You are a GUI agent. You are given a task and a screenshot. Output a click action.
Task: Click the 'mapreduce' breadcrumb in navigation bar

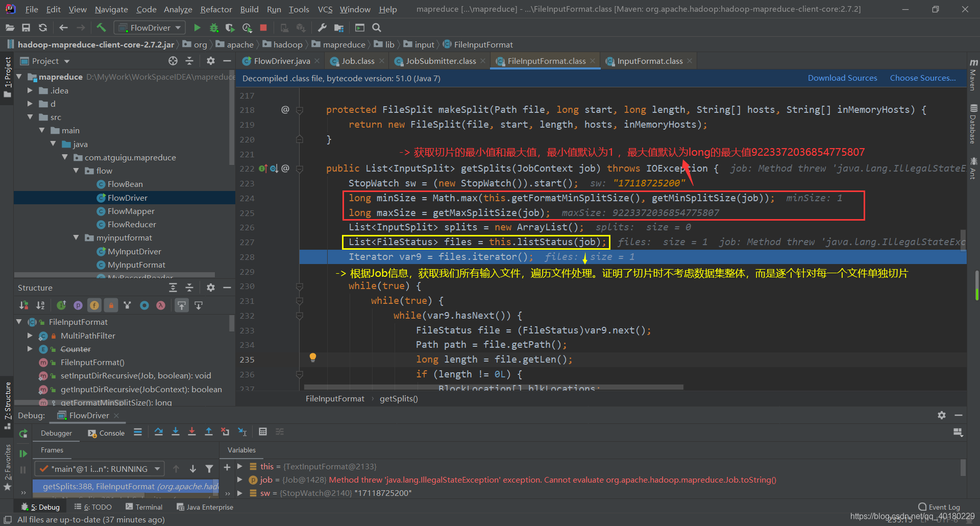coord(338,44)
